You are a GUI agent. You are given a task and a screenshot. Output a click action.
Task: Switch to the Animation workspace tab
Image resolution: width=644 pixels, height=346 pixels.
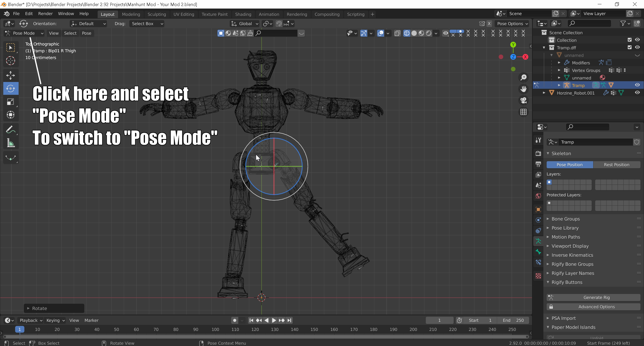[269, 14]
